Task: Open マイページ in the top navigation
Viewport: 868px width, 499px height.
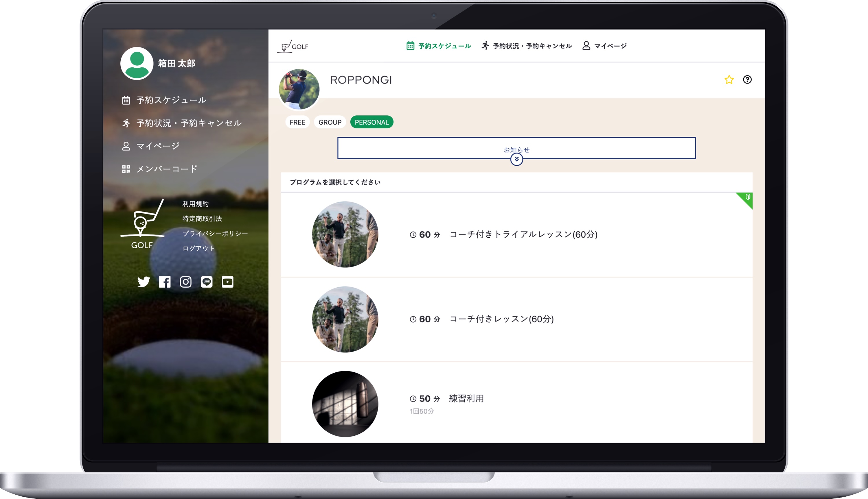Action: coord(604,46)
